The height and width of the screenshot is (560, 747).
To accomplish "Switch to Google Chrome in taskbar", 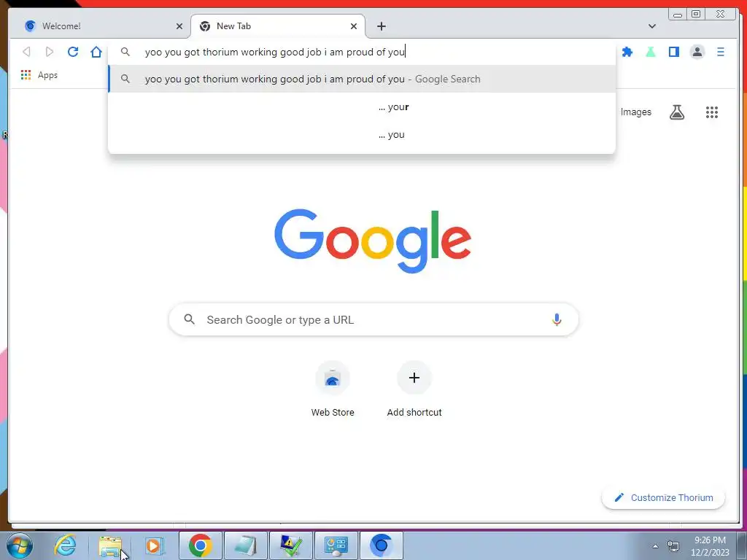I will coord(201,545).
